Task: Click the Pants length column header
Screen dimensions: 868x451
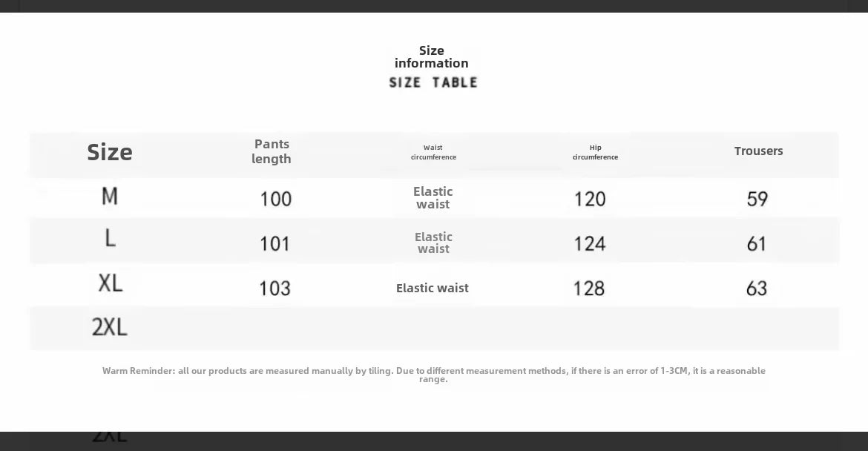Action: click(272, 151)
